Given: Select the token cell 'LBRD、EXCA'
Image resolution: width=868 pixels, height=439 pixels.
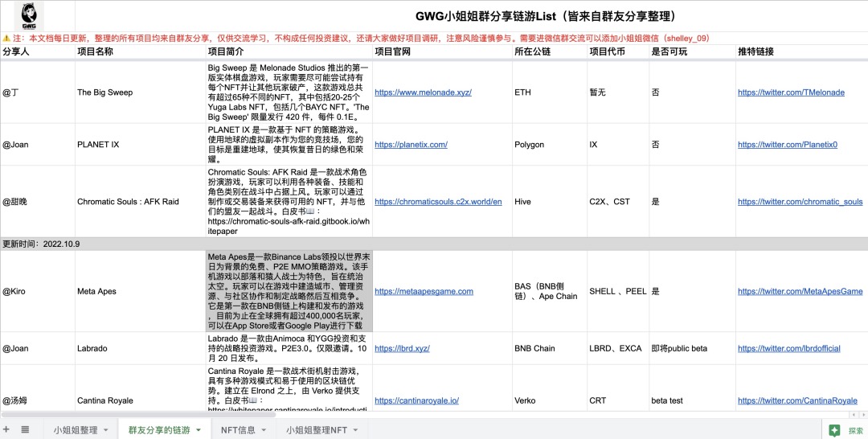Looking at the screenshot, I should 618,348.
